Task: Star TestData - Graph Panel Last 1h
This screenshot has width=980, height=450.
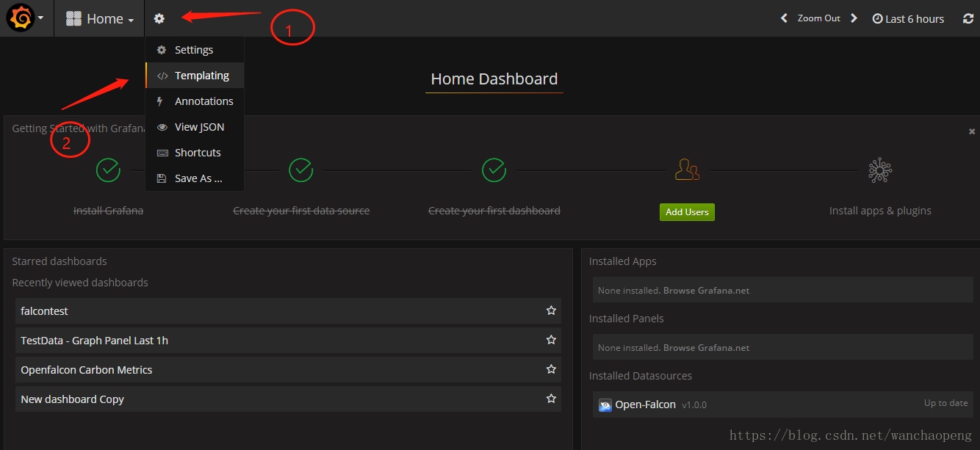Action: [551, 340]
